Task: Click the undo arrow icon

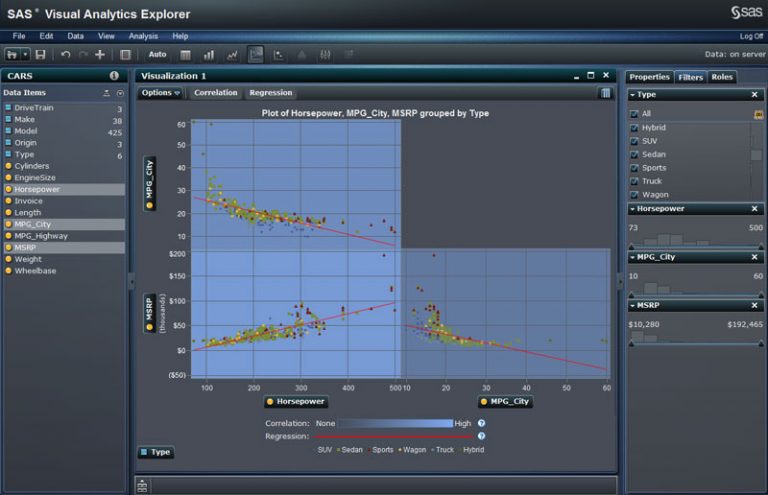Action: pyautogui.click(x=66, y=55)
